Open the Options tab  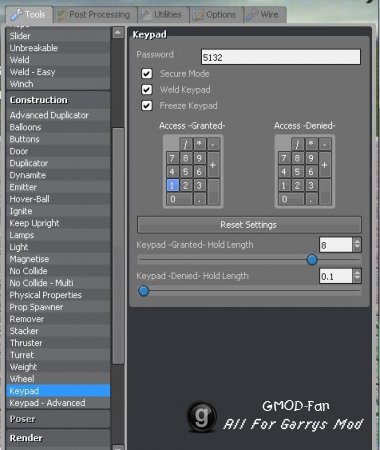217,15
